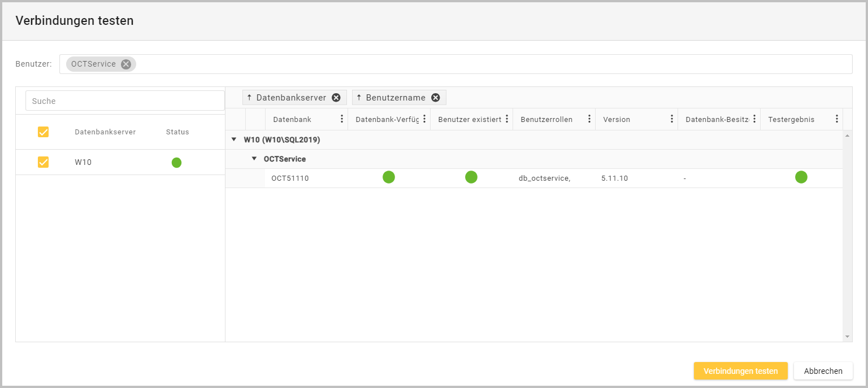Remove the OCTService user chip

click(x=126, y=64)
